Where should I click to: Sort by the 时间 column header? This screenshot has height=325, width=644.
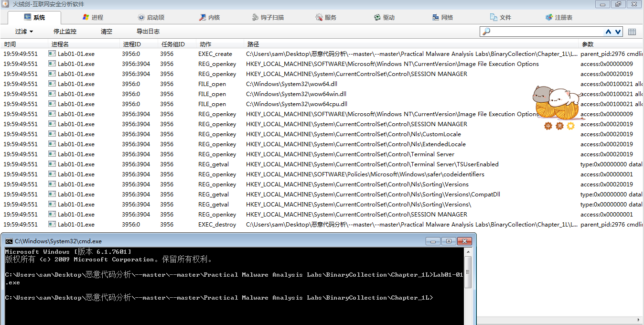pyautogui.click(x=24, y=44)
